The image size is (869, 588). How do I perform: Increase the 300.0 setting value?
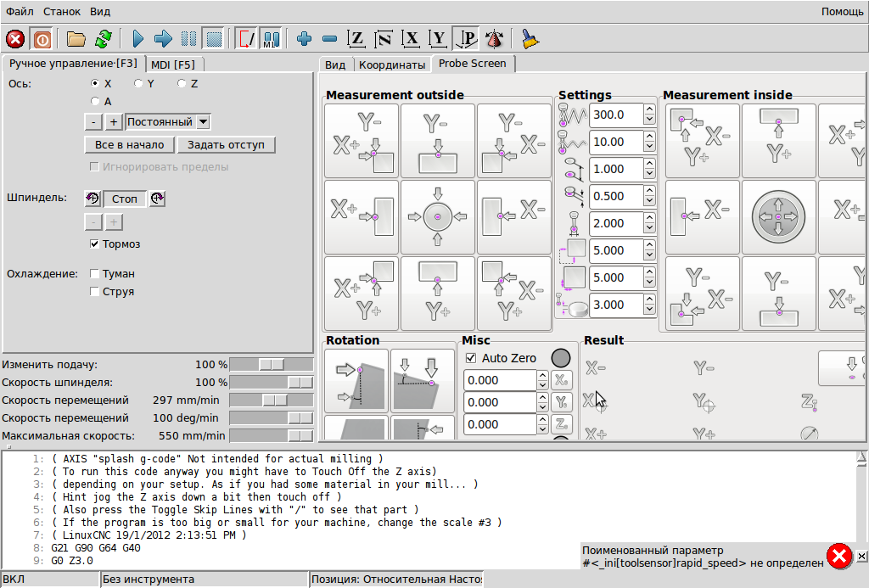tap(649, 109)
